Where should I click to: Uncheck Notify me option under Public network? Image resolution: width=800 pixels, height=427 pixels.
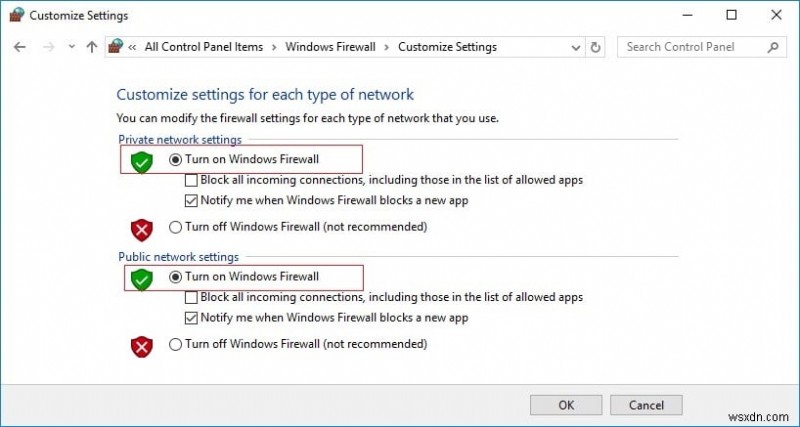point(192,318)
